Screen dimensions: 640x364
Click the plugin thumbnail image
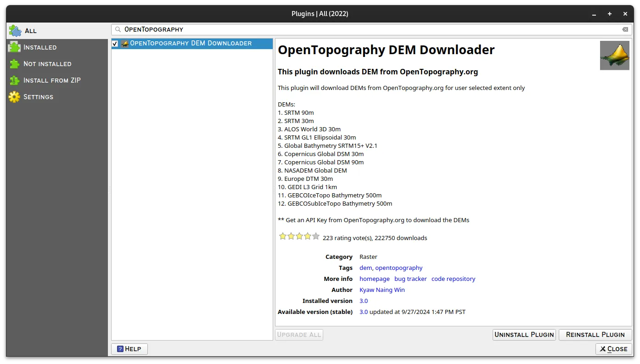[614, 55]
